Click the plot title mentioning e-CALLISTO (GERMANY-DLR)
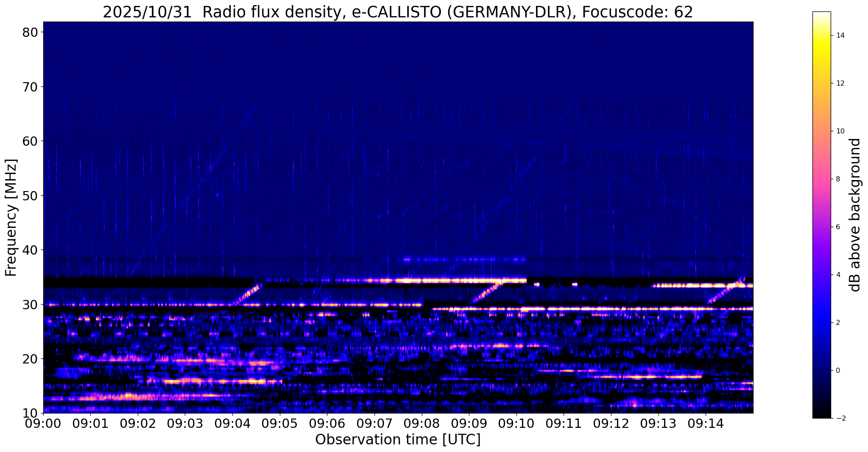The width and height of the screenshot is (868, 452). tap(398, 11)
